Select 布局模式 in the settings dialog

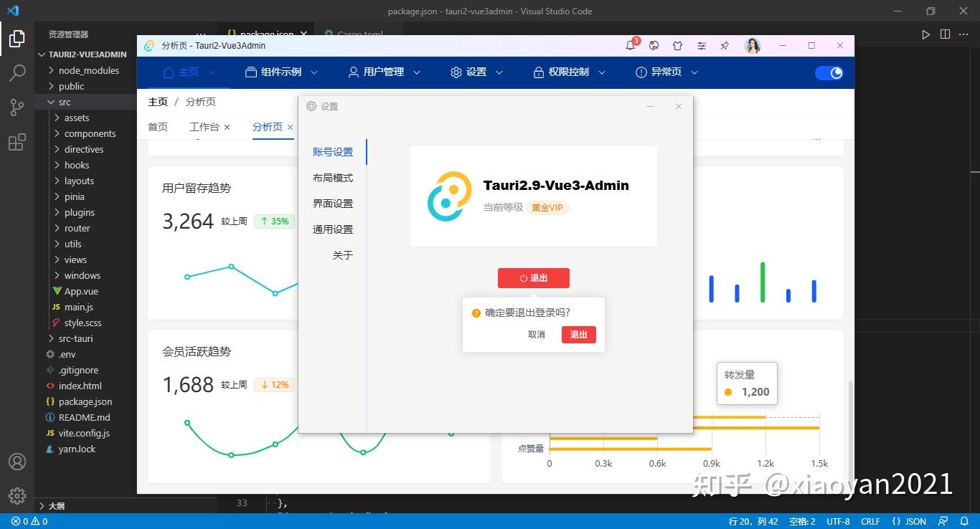point(334,177)
